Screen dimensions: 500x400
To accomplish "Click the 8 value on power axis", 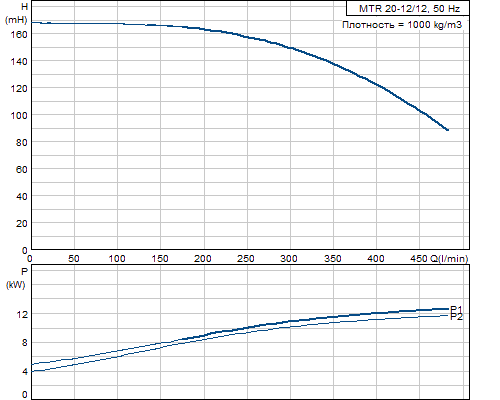I will [x=25, y=343].
